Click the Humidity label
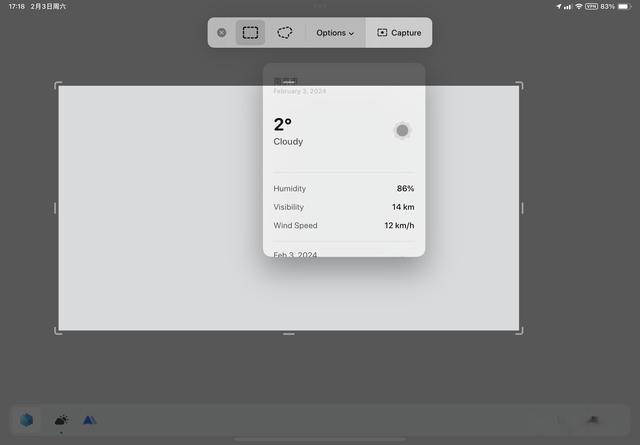Viewport: 640px width, 445px height. pos(289,189)
